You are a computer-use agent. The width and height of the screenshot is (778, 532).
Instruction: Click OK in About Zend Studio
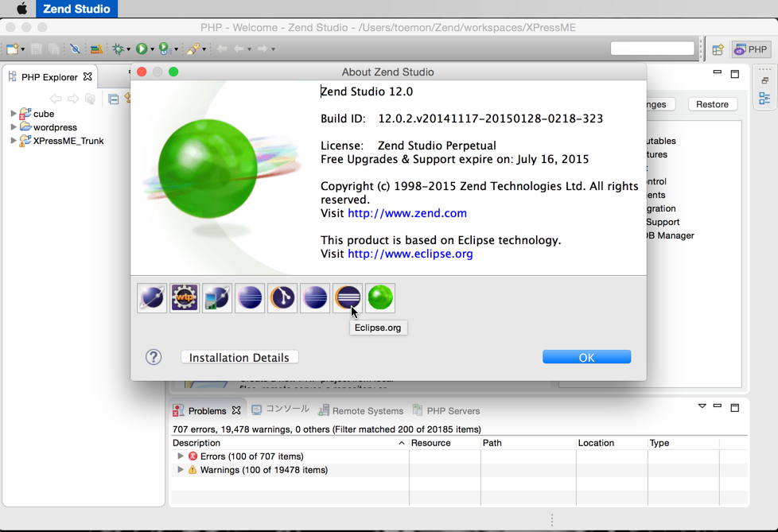click(586, 357)
